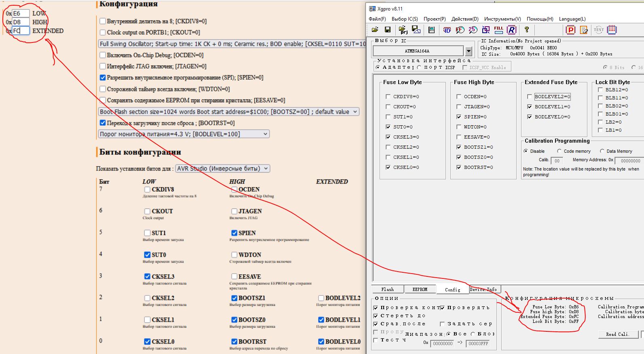644x354 pixels.
Task: Click the FILL buffer toolbar icon
Action: (x=498, y=29)
